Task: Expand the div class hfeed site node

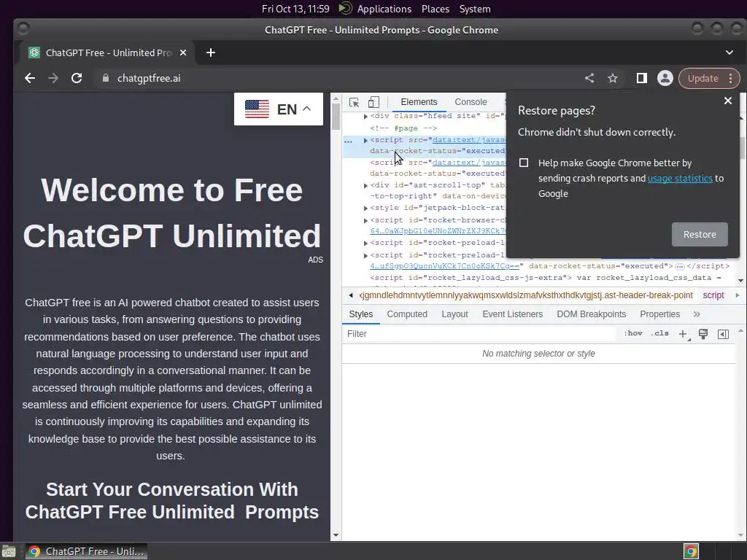Action: point(365,116)
